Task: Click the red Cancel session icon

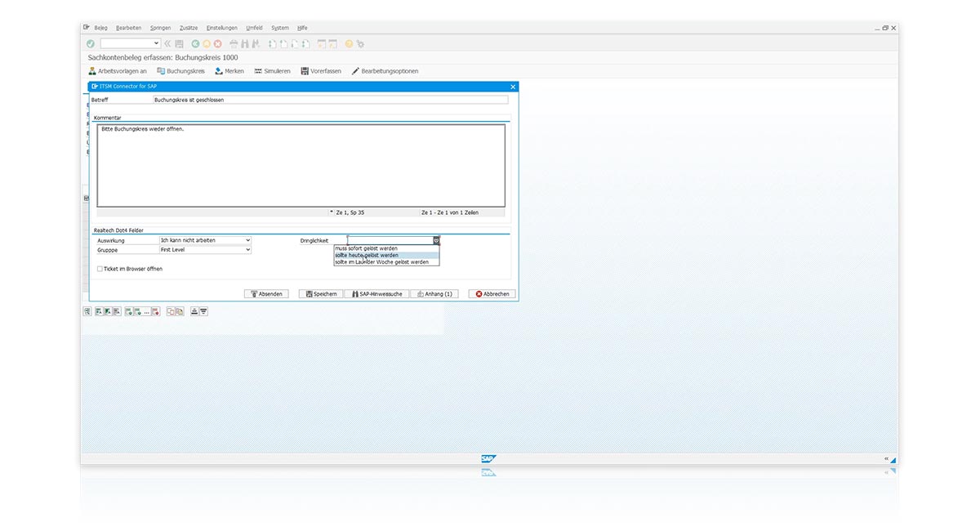Action: point(218,42)
